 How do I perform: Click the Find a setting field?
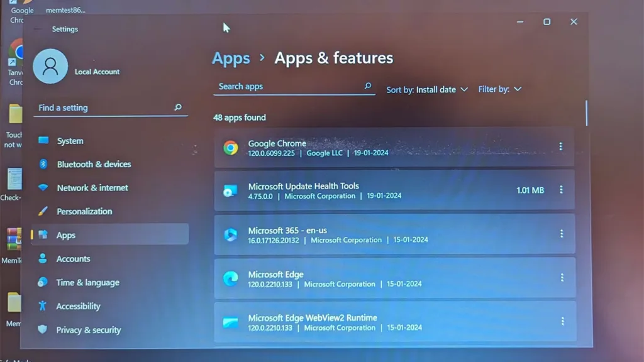111,107
